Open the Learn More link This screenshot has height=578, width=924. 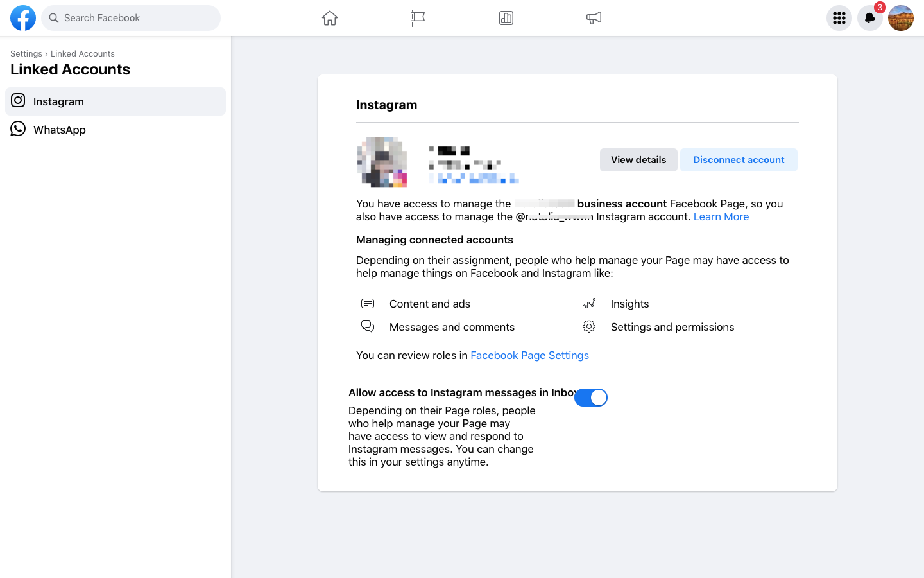[x=721, y=216]
